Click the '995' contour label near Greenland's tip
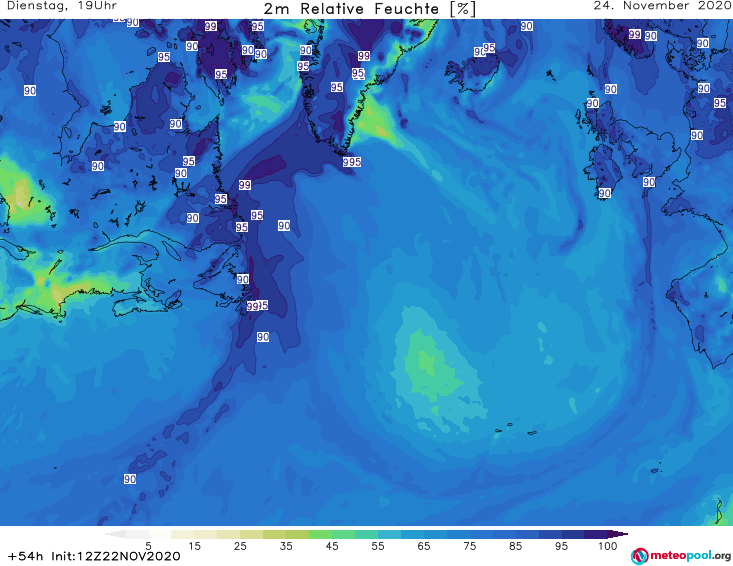Screen dimensions: 733x566 (x=352, y=162)
